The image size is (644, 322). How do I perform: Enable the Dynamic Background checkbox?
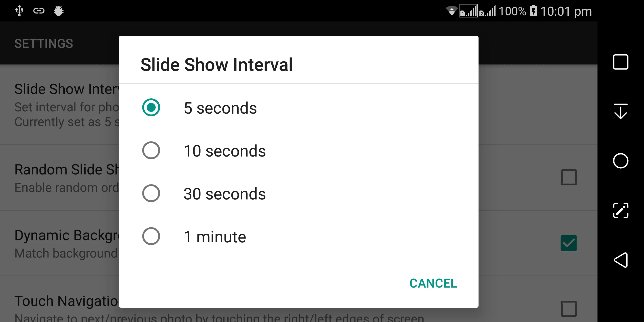(x=568, y=242)
